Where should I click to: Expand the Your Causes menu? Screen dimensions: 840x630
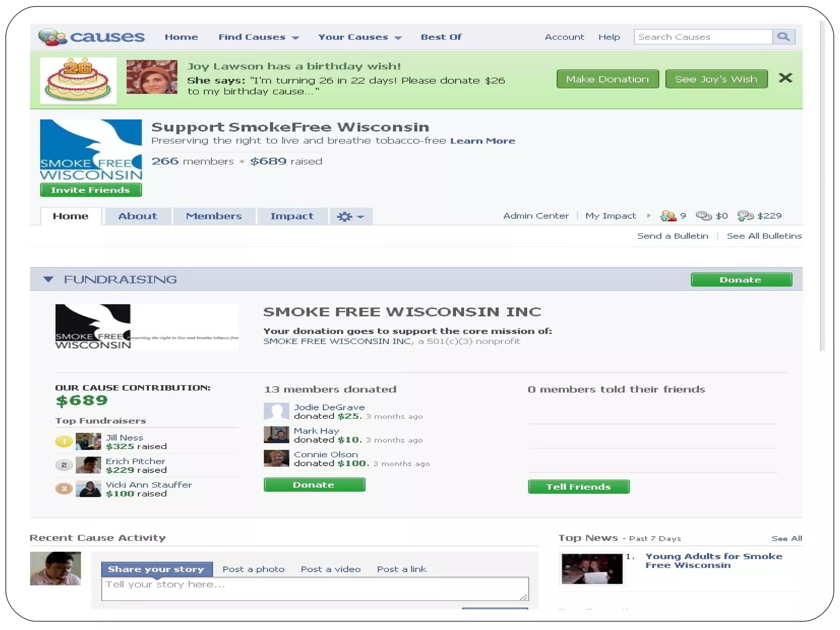pos(360,37)
